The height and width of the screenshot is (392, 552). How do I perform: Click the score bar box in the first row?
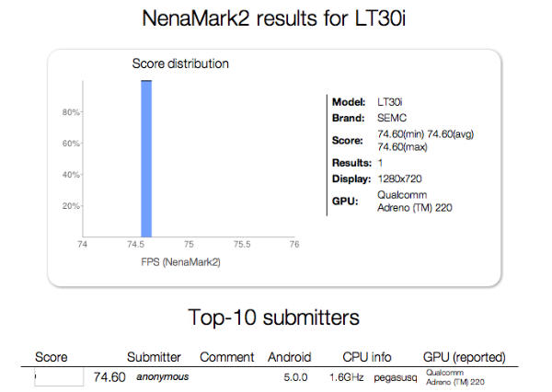[x=60, y=377]
